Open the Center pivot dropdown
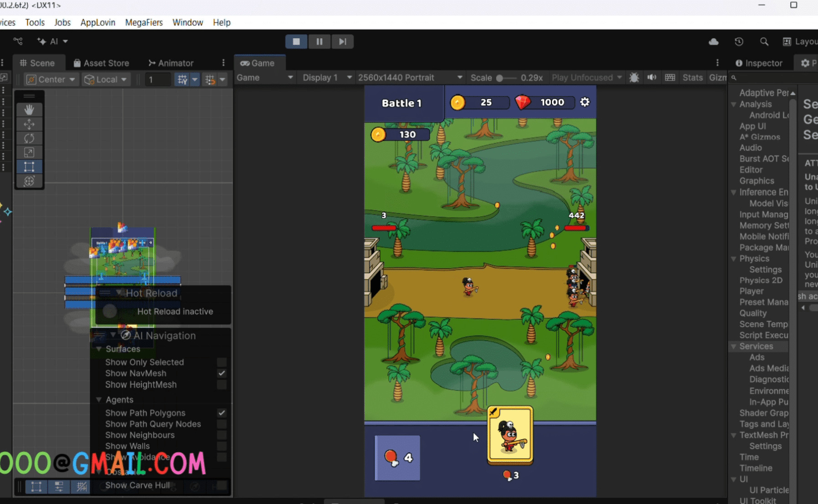 tap(51, 79)
